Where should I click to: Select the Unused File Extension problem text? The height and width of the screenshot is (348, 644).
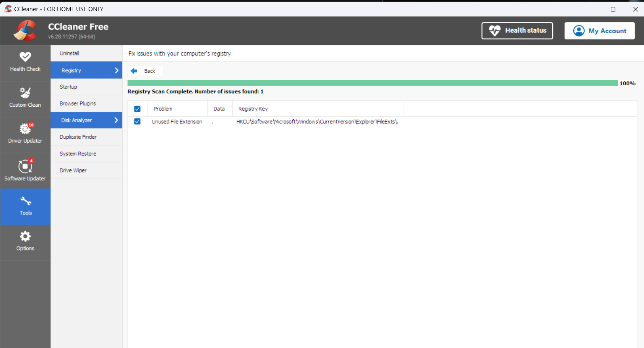(x=177, y=122)
